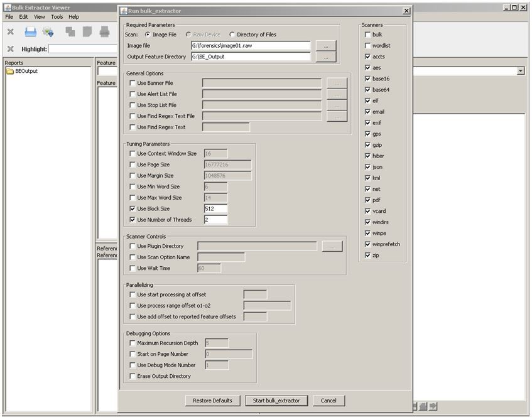This screenshot has height=420, width=532.
Task: Click the X icon beside Highlight
Action: pyautogui.click(x=10, y=49)
